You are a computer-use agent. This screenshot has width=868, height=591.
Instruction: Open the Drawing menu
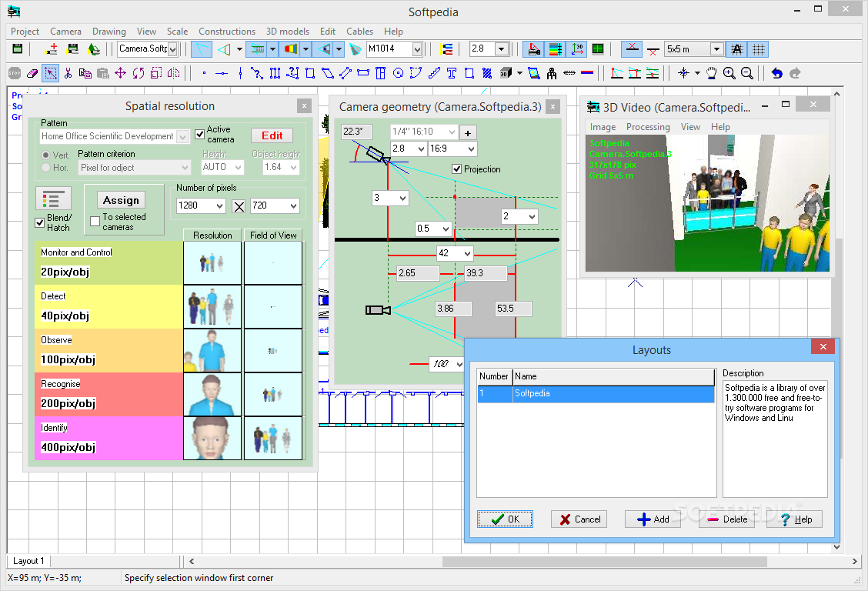click(x=109, y=32)
